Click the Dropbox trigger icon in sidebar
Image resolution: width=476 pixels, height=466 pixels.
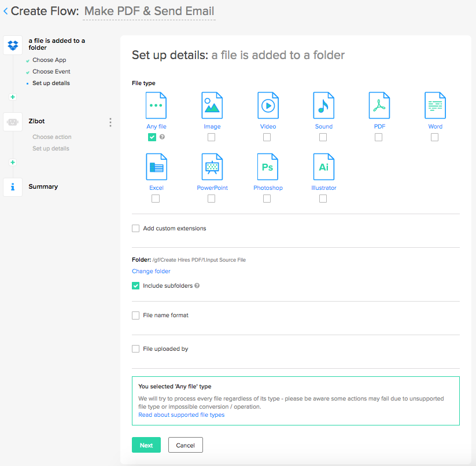(x=13, y=45)
